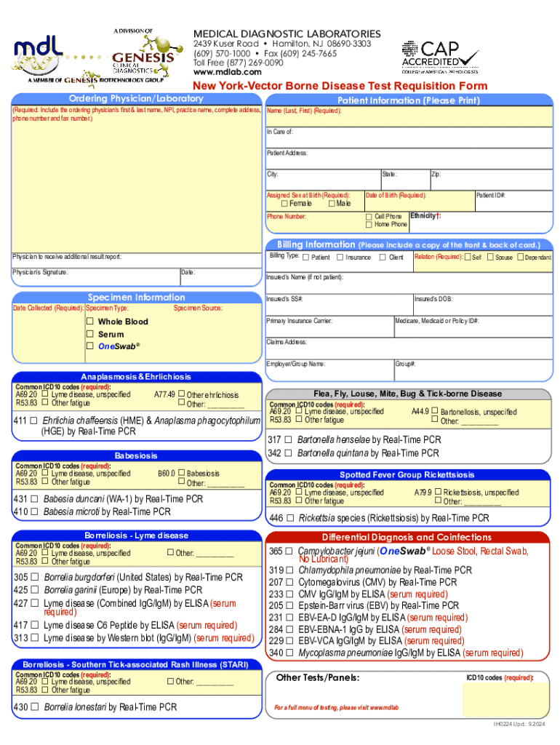Viewport: 560px width, 745px height.
Task: Select the Serum specimen type checkbox
Action: click(x=90, y=334)
